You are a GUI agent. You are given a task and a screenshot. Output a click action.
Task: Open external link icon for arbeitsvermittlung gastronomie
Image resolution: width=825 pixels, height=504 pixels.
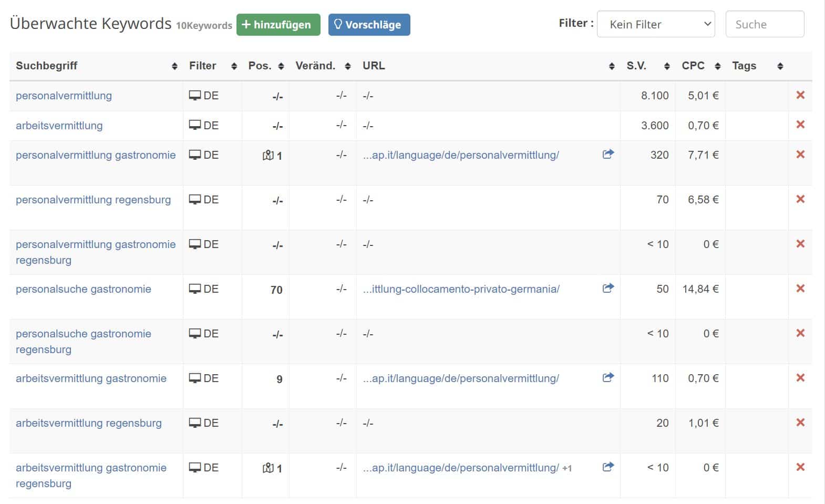[x=608, y=378]
